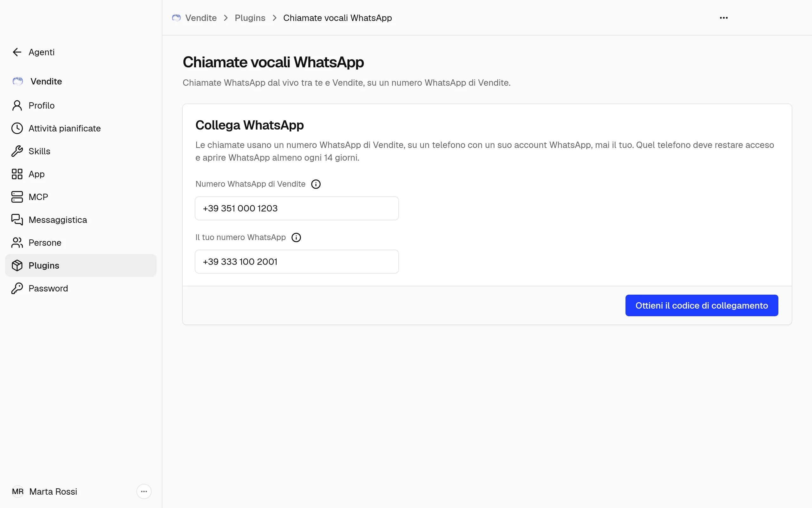Click the Vendite agent name in sidebar
Screen dimensions: 812x508
tap(46, 81)
